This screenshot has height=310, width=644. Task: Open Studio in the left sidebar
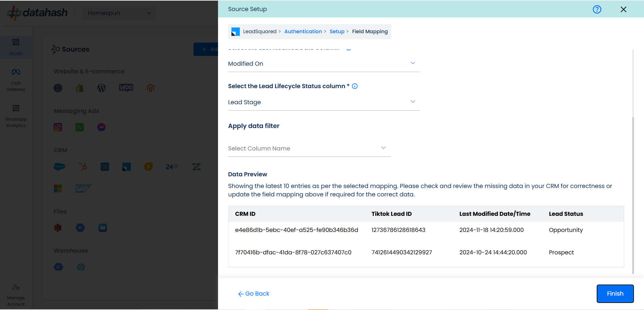(x=16, y=47)
